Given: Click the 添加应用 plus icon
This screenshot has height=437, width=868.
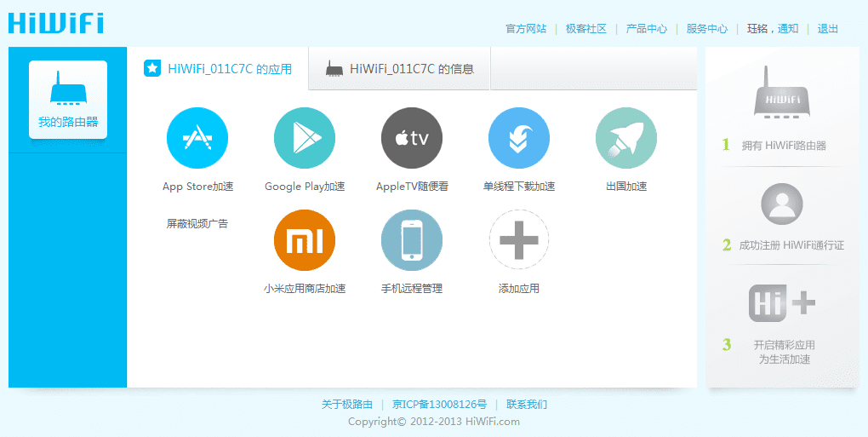Looking at the screenshot, I should [x=519, y=240].
